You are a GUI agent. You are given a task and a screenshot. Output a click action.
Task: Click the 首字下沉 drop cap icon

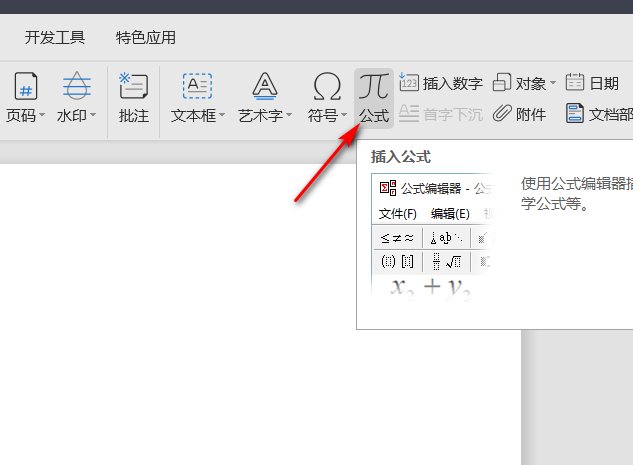coord(409,113)
